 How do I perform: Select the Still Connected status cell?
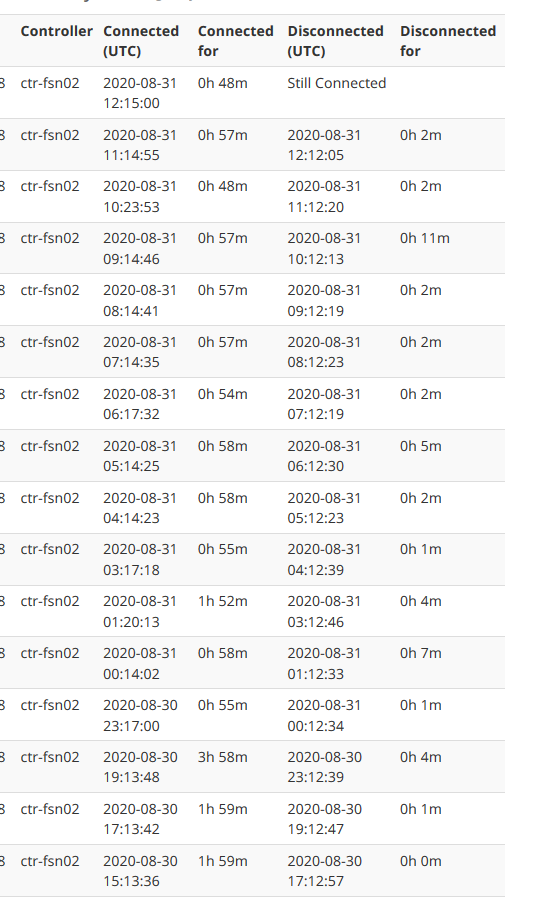[x=336, y=83]
